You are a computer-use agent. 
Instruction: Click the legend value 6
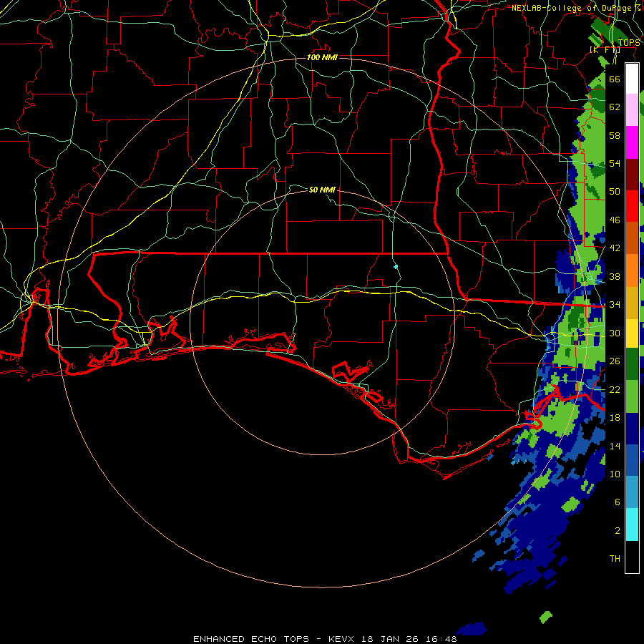618,502
